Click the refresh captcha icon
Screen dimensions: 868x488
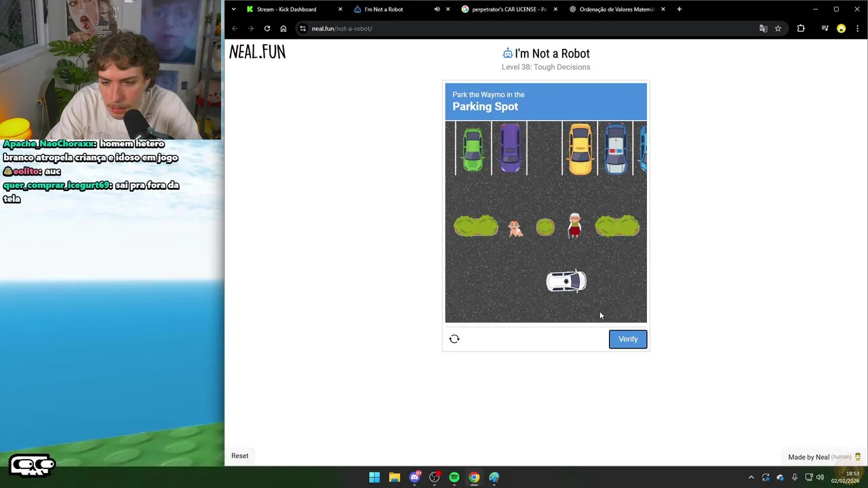[454, 339]
